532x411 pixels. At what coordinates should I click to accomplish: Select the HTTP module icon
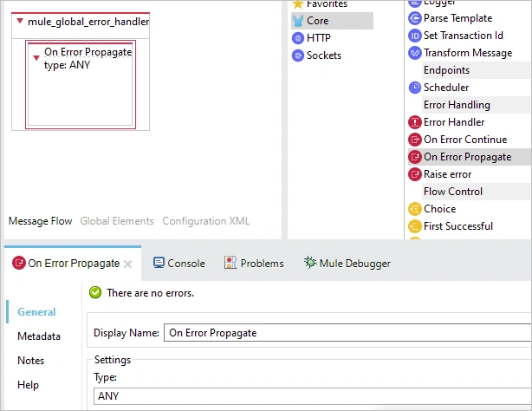(x=298, y=38)
